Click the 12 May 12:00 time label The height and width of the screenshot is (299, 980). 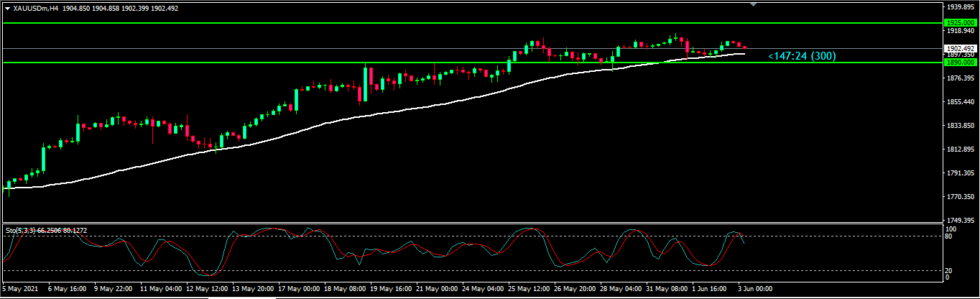pos(208,288)
